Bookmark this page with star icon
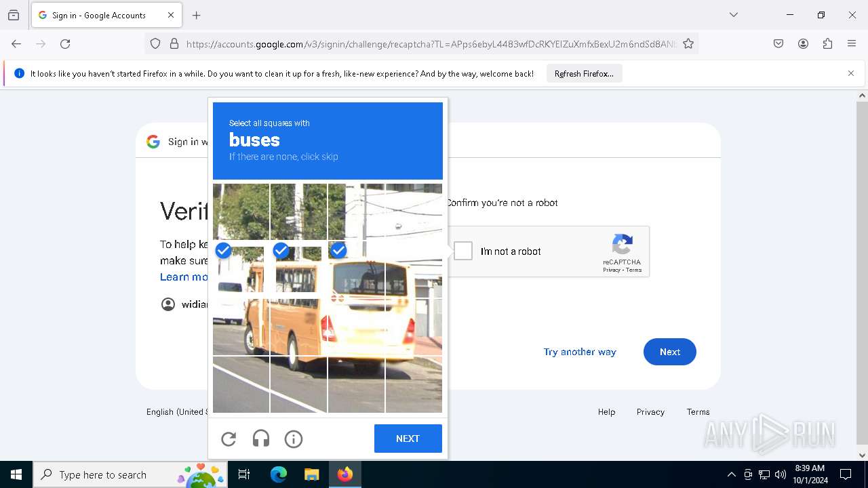Viewport: 868px width, 488px height. 688,44
